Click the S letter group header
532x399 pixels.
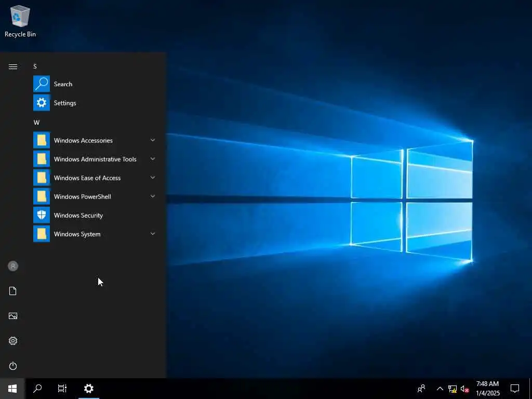coord(35,66)
